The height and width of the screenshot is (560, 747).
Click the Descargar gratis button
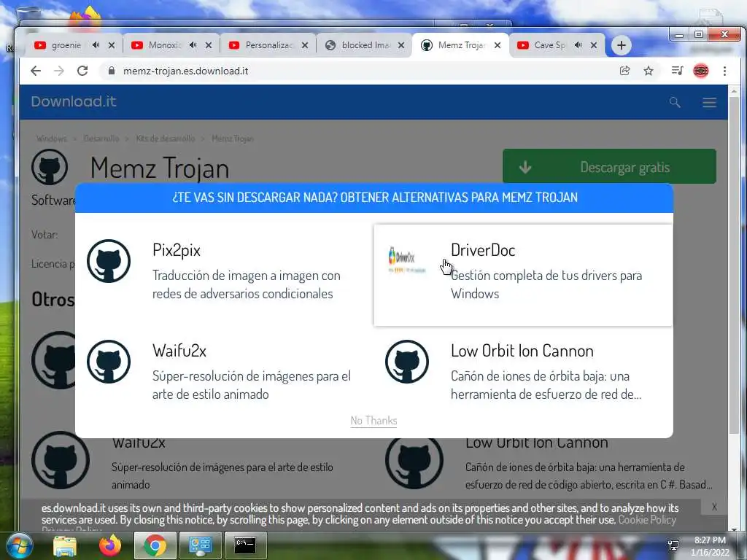[609, 167]
